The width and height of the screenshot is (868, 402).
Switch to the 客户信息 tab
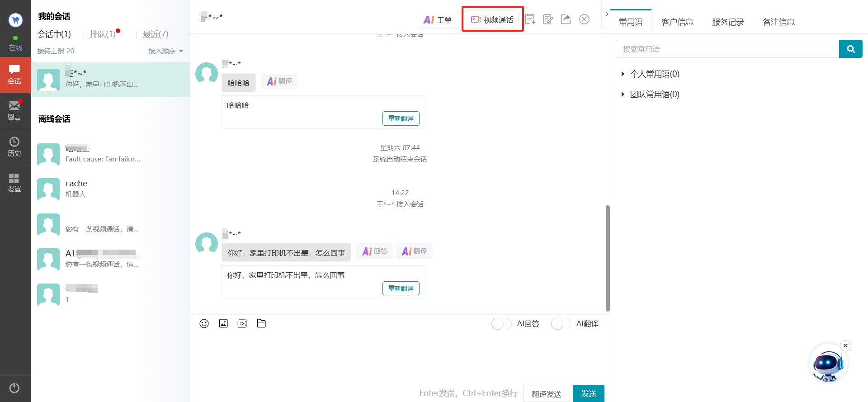[x=677, y=22]
